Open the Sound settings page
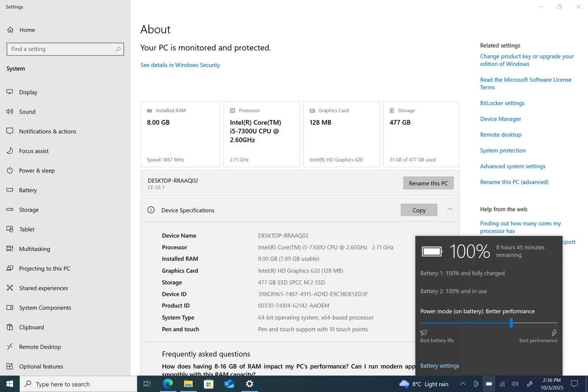Screen dimensions: 588x392 [x=27, y=112]
